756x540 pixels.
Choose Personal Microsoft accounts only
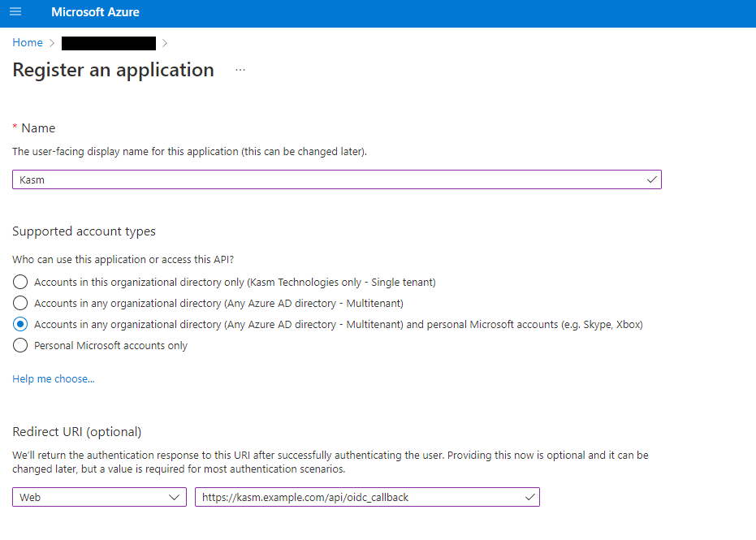tap(21, 345)
